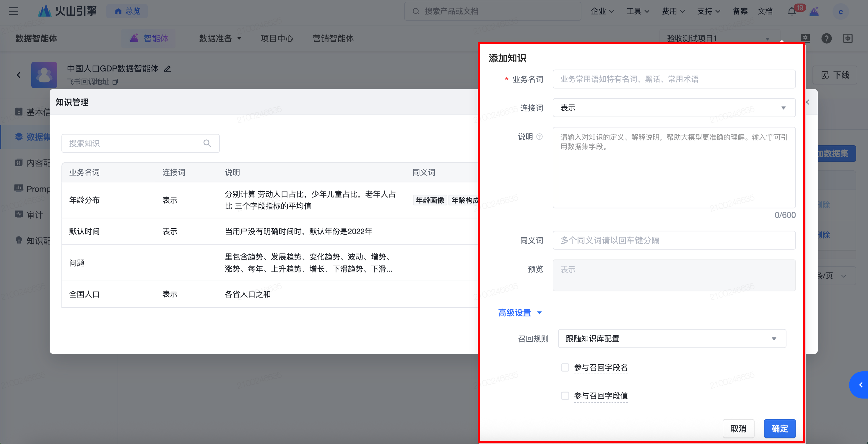
Task: Open the 费用 menu
Action: (x=673, y=12)
